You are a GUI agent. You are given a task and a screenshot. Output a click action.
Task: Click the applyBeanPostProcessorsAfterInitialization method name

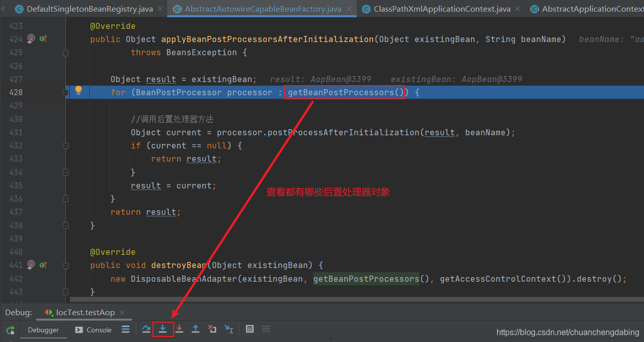click(268, 39)
